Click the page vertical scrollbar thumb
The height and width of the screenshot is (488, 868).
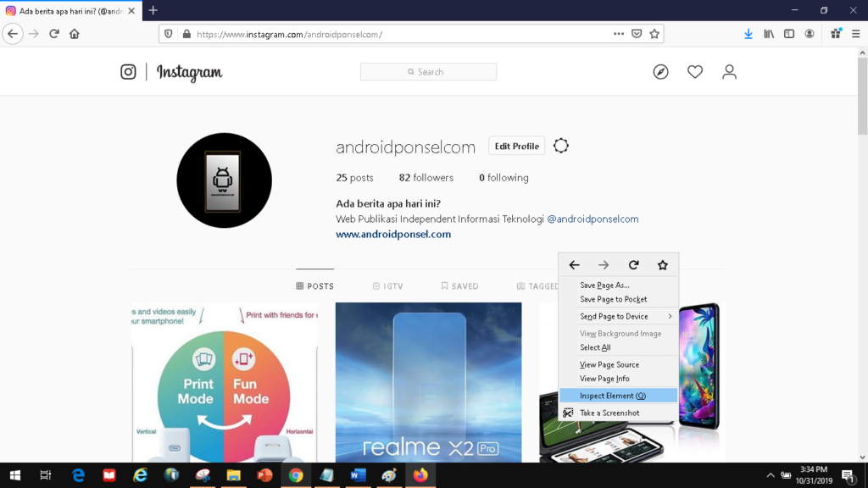point(862,96)
